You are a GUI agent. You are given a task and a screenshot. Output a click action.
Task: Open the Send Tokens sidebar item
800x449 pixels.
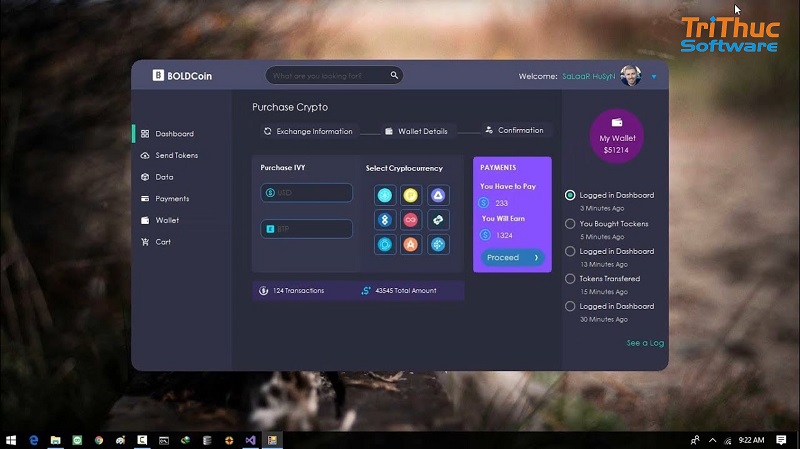(x=176, y=155)
